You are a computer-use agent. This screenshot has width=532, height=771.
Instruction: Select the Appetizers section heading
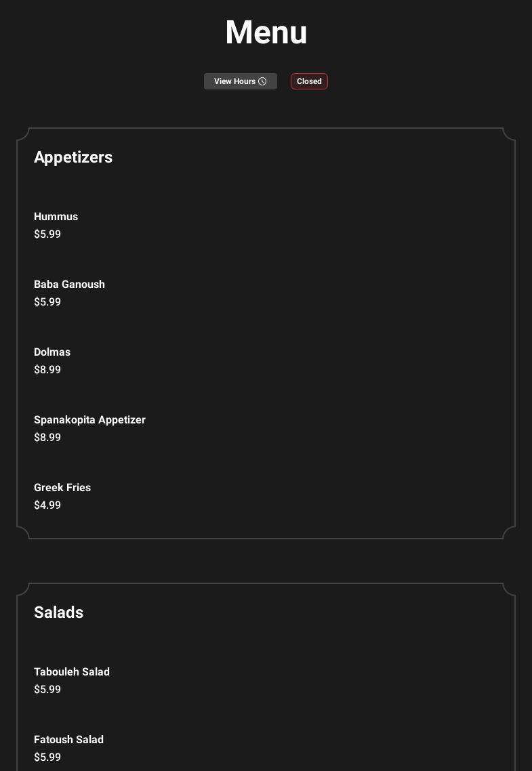[x=73, y=157]
